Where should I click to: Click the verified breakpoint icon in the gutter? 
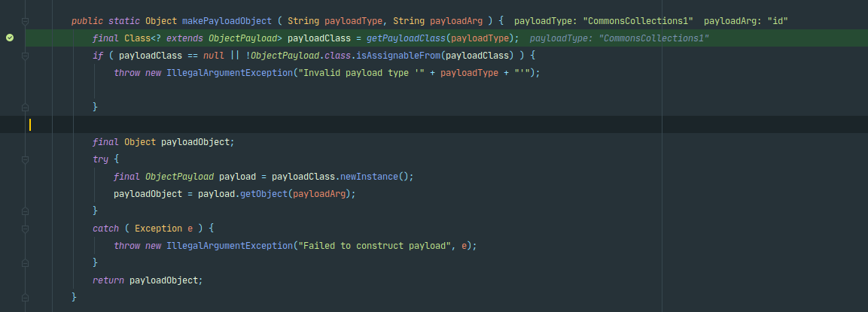coord(10,38)
